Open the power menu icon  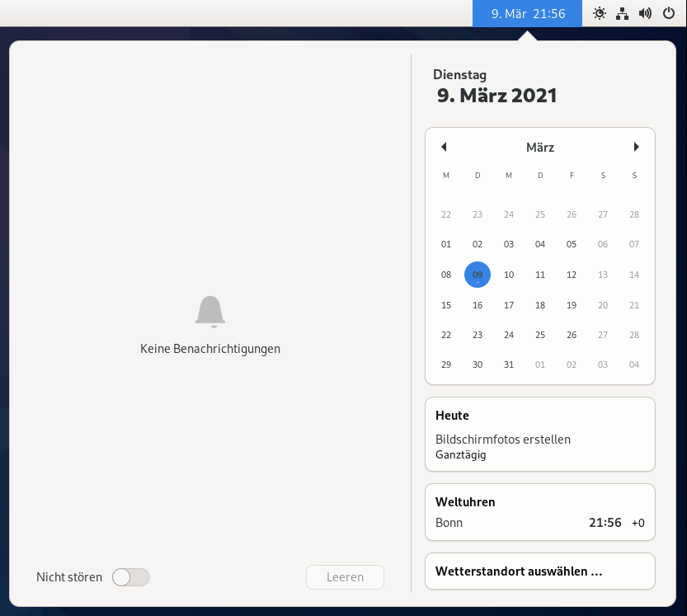[668, 13]
